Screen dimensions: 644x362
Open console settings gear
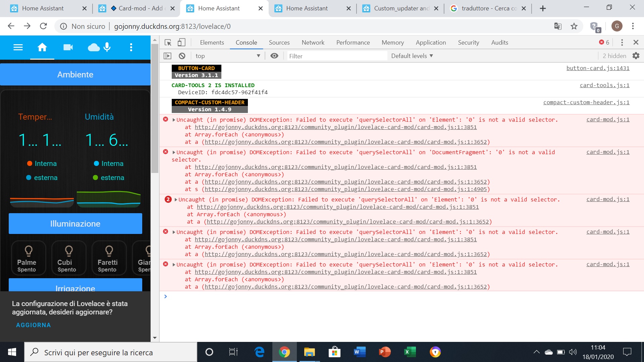(636, 56)
